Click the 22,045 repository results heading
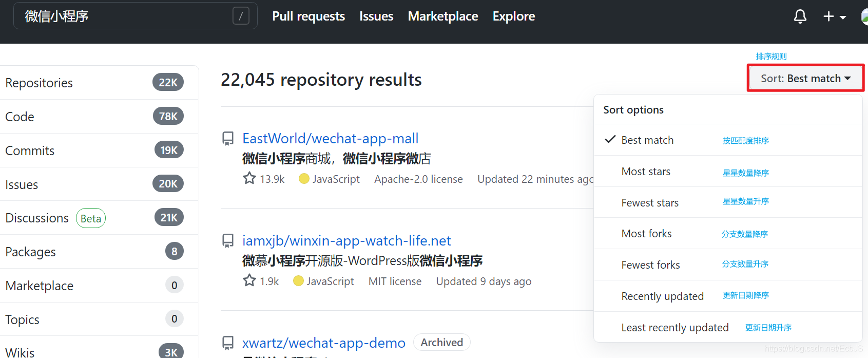Image resolution: width=868 pixels, height=358 pixels. (321, 80)
